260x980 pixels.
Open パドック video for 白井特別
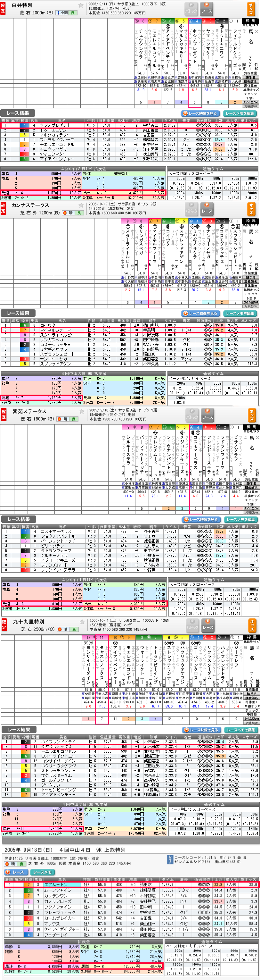click(191, 9)
